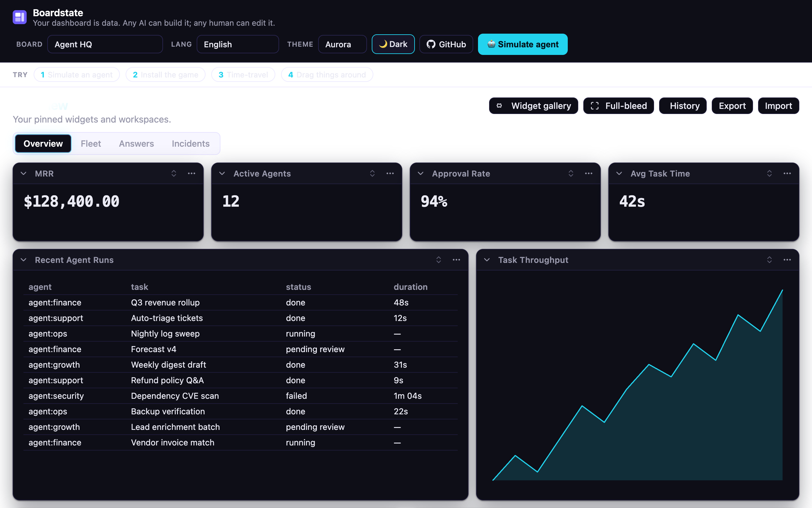The width and height of the screenshot is (812, 508).
Task: Click the failed status cell
Action: [296, 396]
